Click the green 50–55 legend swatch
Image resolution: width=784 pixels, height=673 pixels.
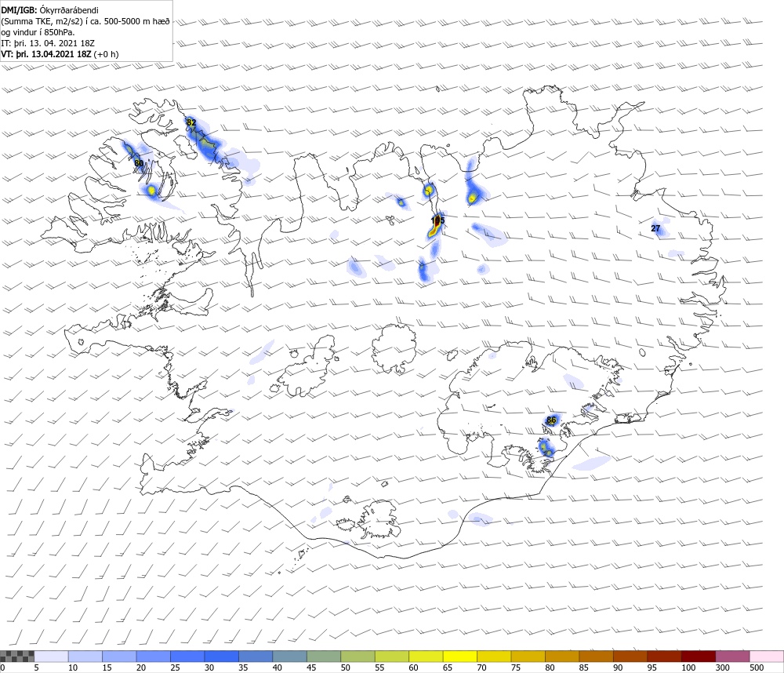(x=358, y=657)
